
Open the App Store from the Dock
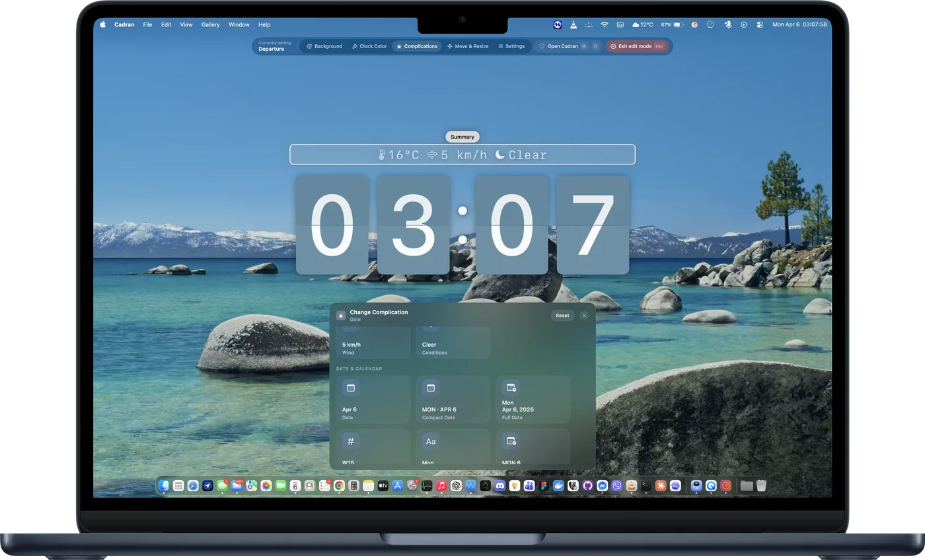pyautogui.click(x=398, y=485)
